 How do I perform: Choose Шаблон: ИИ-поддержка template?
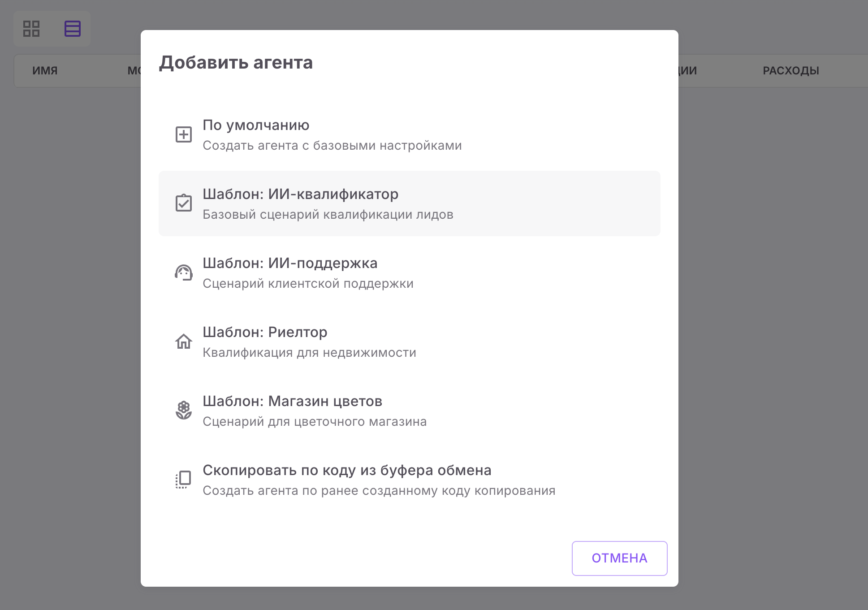click(x=290, y=263)
